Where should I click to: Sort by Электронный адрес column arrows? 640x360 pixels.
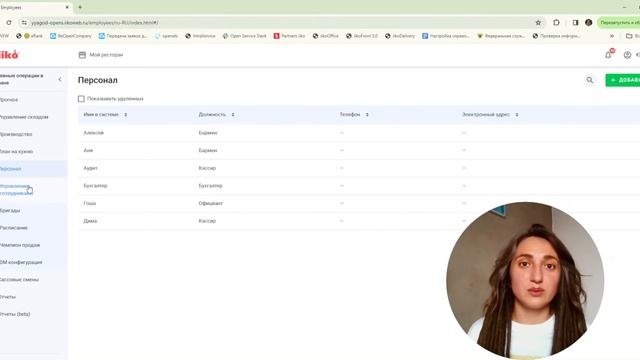tap(517, 115)
